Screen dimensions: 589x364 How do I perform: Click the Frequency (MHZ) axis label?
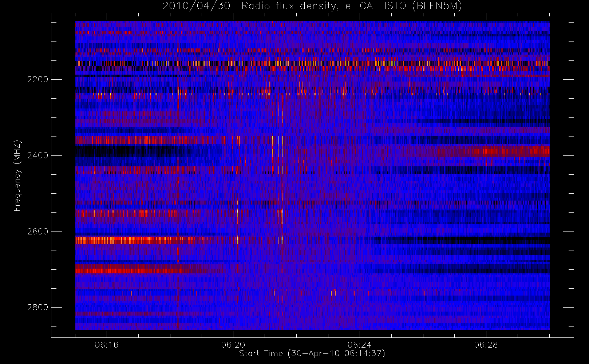[x=17, y=176]
